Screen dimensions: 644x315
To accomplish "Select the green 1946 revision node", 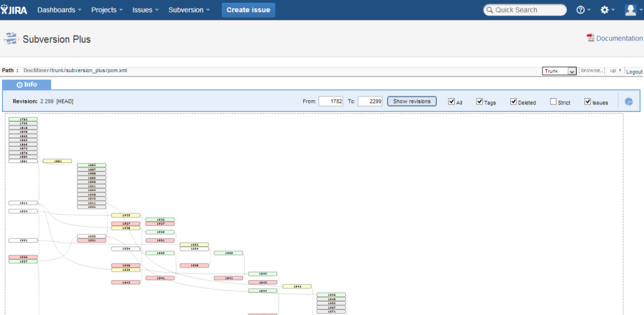I will tap(331, 295).
